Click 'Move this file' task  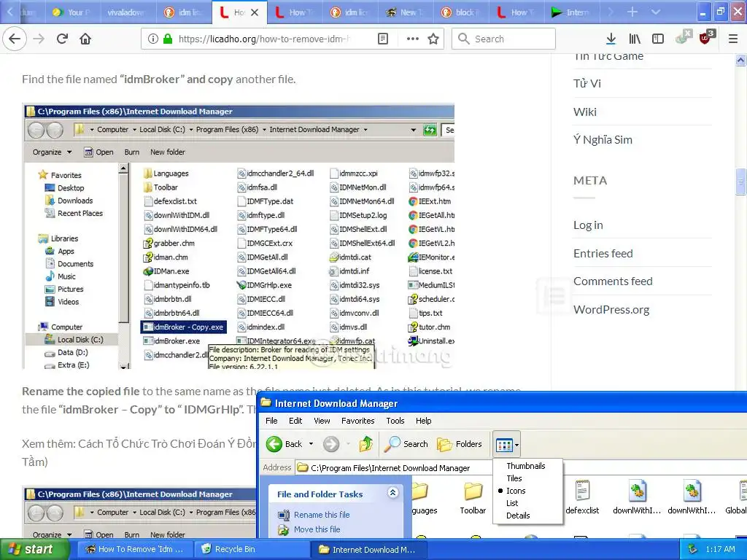click(317, 529)
